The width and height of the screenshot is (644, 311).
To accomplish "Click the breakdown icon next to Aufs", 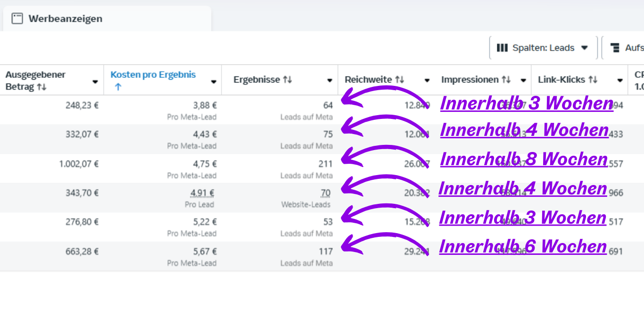I will tap(615, 48).
